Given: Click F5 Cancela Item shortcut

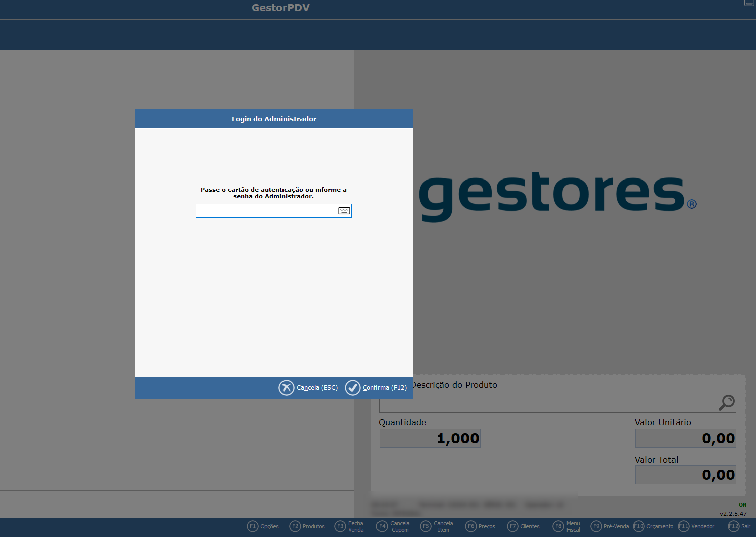Looking at the screenshot, I should click(437, 526).
